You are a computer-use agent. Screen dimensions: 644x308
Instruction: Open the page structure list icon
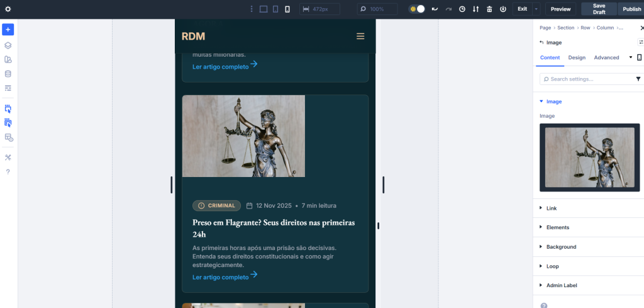pos(8,88)
